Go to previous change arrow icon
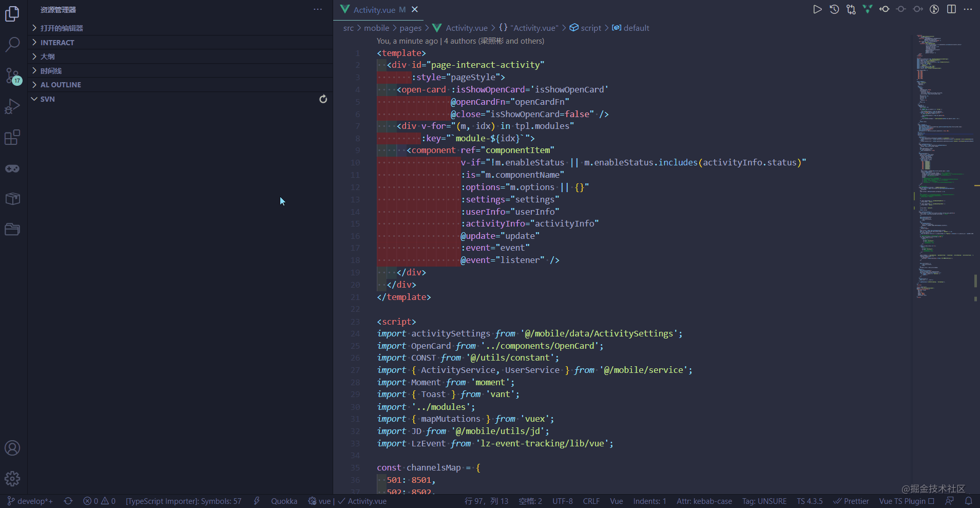The width and height of the screenshot is (980, 508). coord(885,9)
